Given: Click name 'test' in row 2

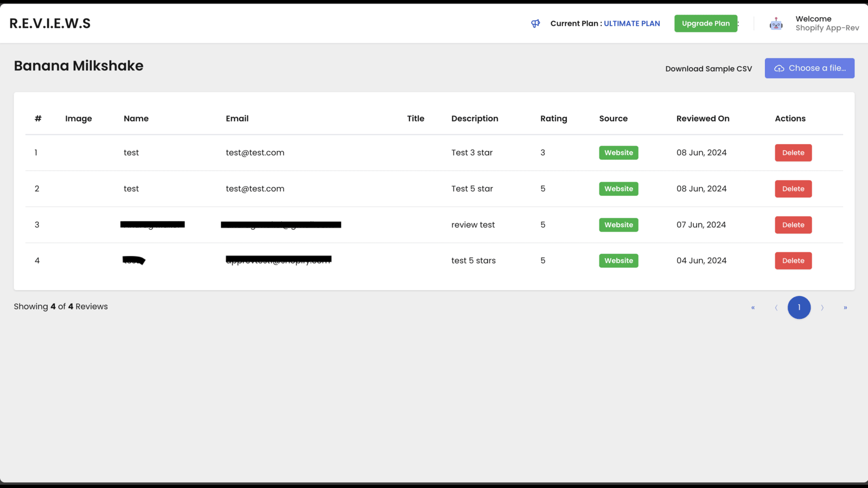Looking at the screenshot, I should pyautogui.click(x=131, y=189).
